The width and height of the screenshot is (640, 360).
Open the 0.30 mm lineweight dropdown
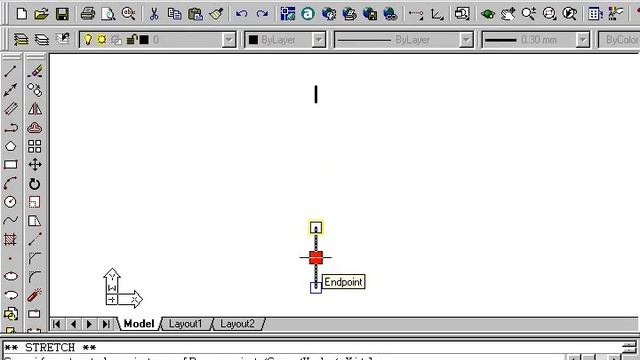tap(583, 40)
